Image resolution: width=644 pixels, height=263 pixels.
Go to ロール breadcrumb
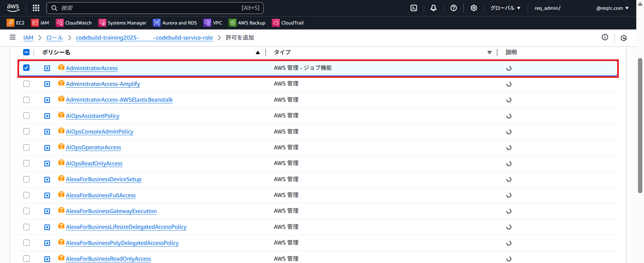click(55, 38)
